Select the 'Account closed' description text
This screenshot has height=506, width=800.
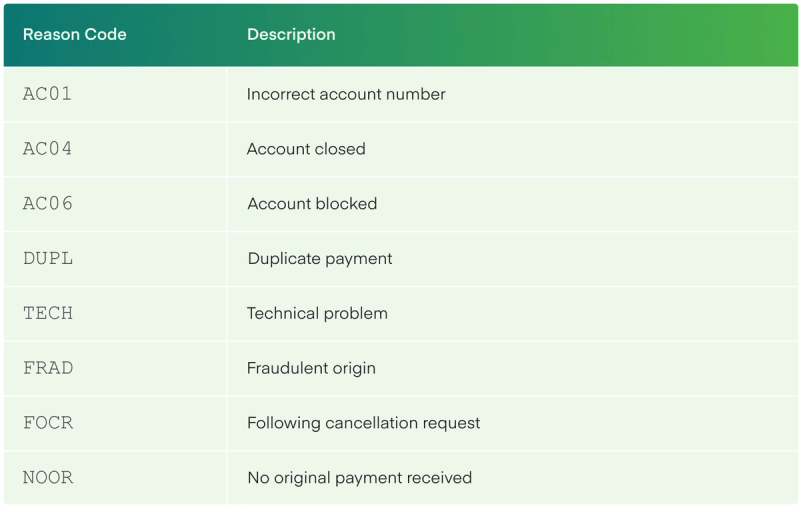tap(306, 149)
